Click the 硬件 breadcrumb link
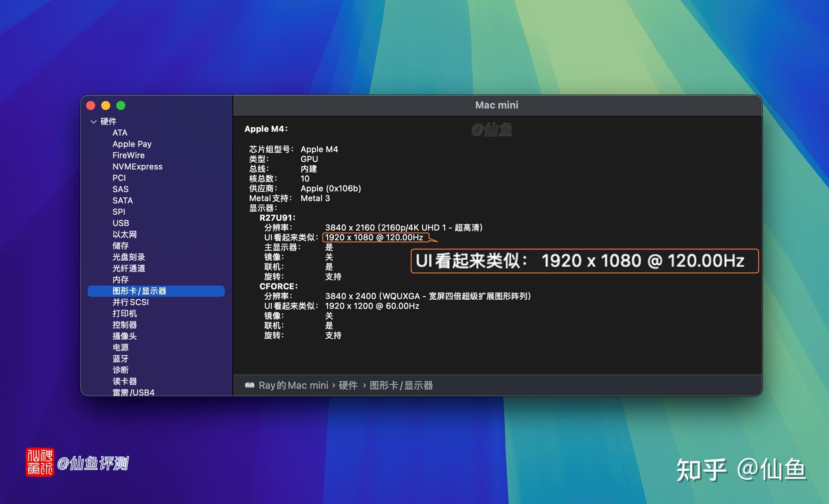The height and width of the screenshot is (504, 829). tap(349, 385)
